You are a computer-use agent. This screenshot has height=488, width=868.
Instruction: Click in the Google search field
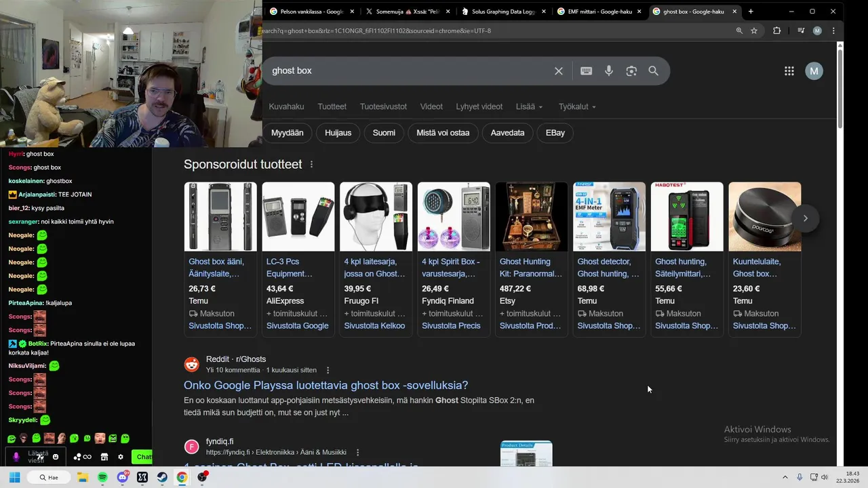coord(407,71)
